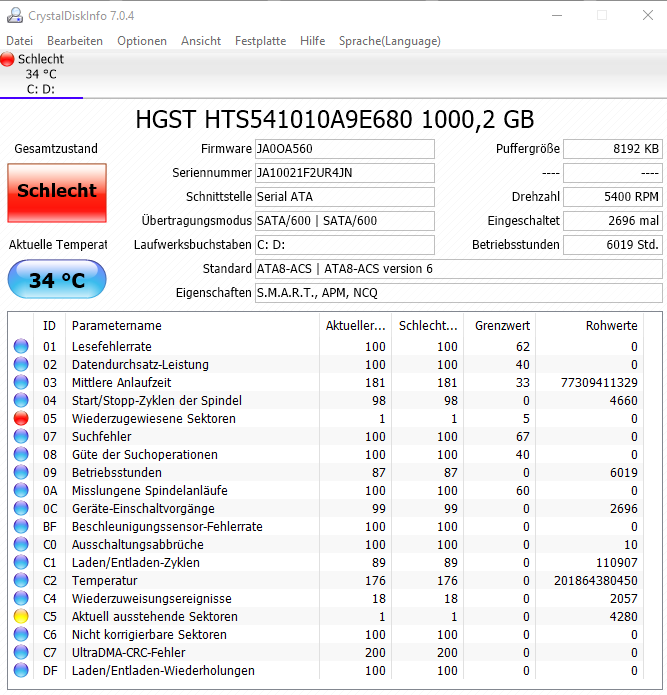
Task: Click the Seriennummer field JA10021F2UR4JN
Action: [344, 173]
